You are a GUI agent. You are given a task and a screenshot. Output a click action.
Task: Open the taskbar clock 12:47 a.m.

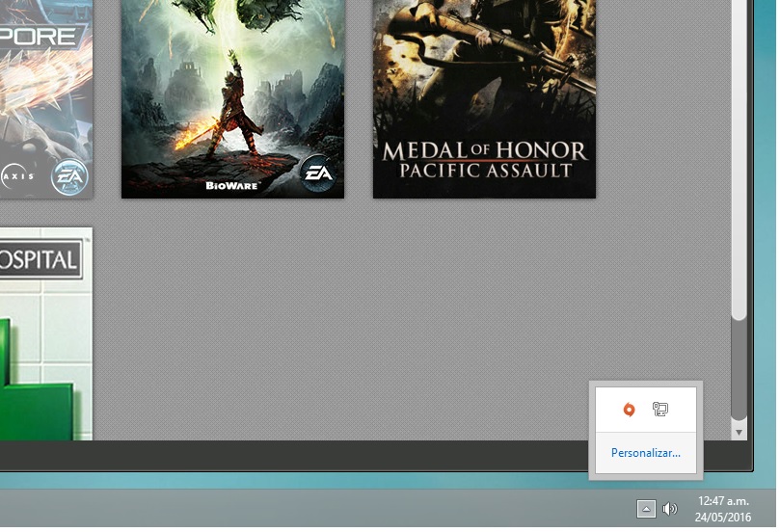(x=723, y=500)
